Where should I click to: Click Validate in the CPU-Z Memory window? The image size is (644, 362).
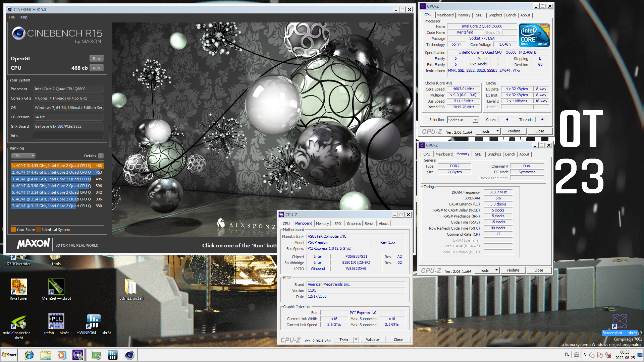pos(513,270)
